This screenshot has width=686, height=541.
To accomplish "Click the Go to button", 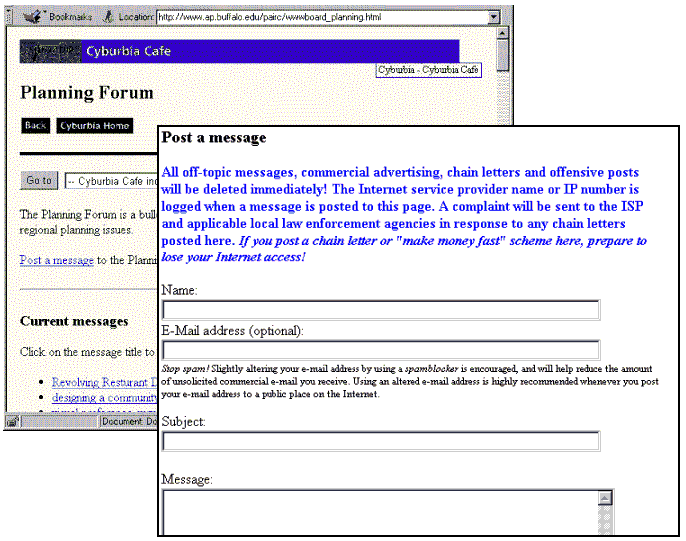I will [x=39, y=181].
